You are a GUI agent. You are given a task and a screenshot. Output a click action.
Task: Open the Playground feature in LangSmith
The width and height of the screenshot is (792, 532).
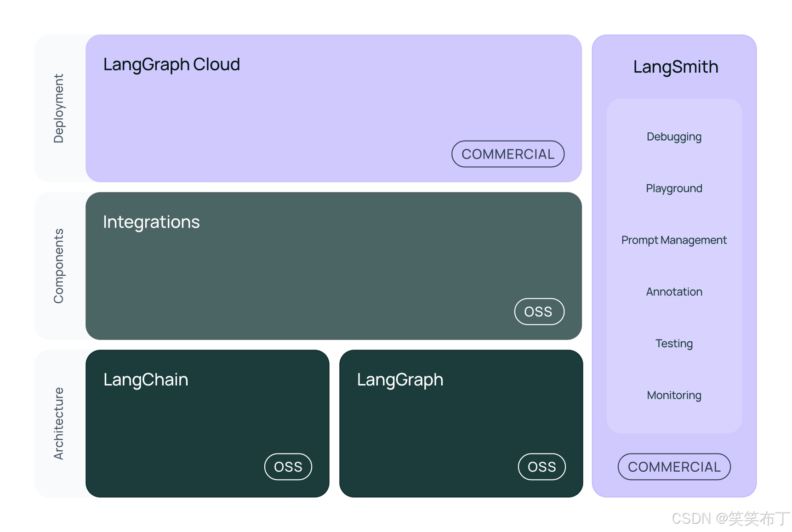point(673,188)
